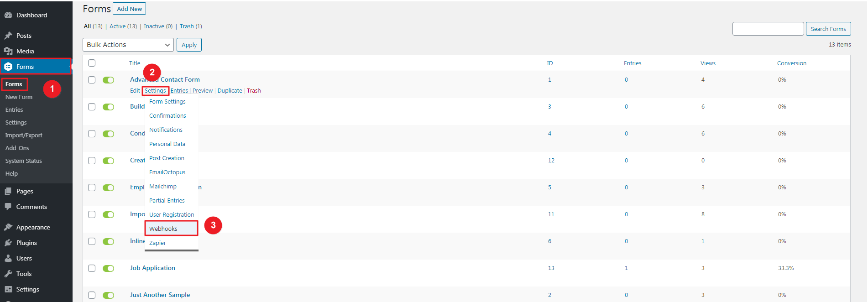
Task: Tick the select-all checkbox in table header
Action: (92, 63)
